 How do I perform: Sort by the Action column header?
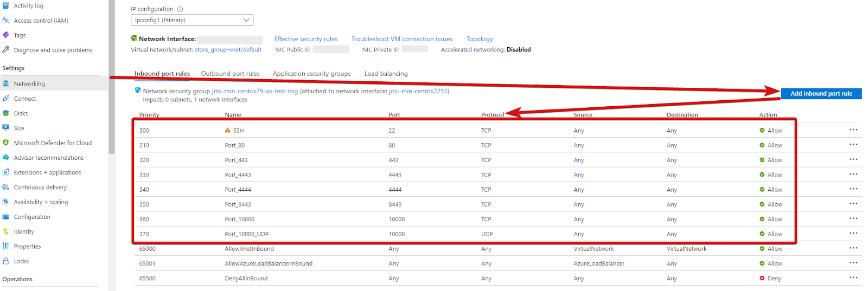pos(768,115)
